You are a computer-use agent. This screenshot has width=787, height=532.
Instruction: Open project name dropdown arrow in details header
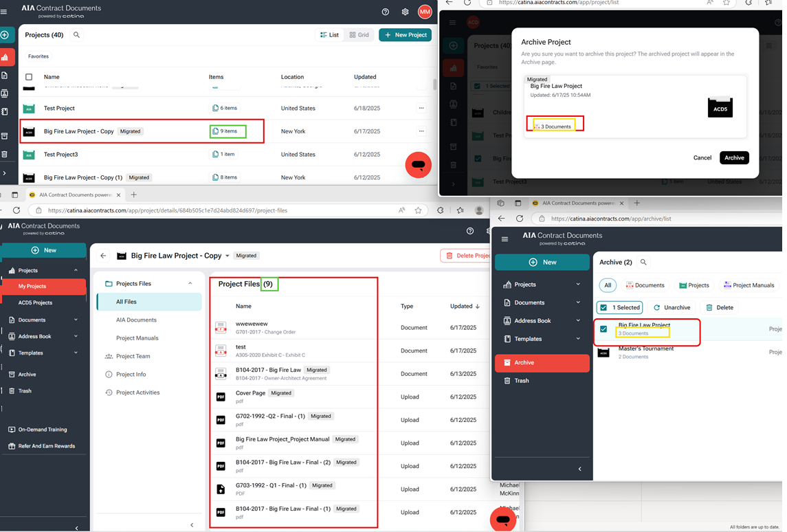click(228, 256)
